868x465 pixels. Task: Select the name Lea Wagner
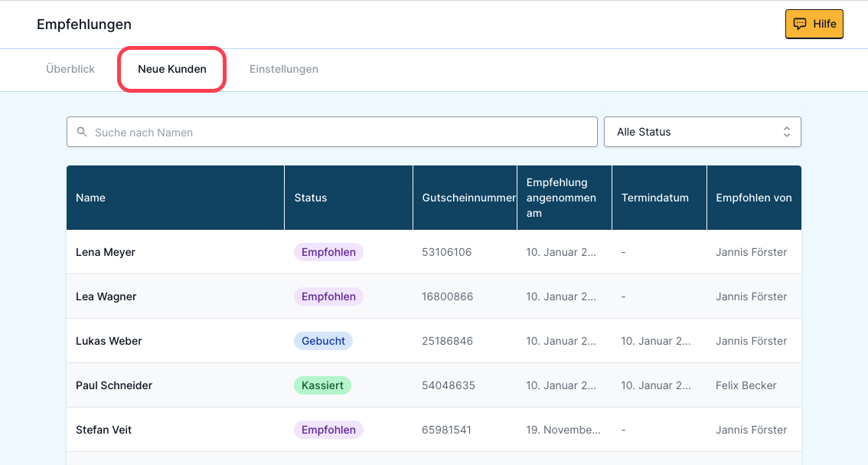[106, 296]
